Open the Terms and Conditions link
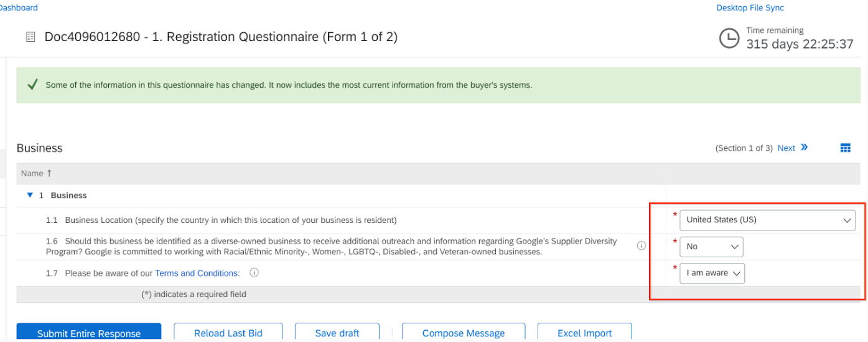The image size is (868, 342). (x=197, y=273)
